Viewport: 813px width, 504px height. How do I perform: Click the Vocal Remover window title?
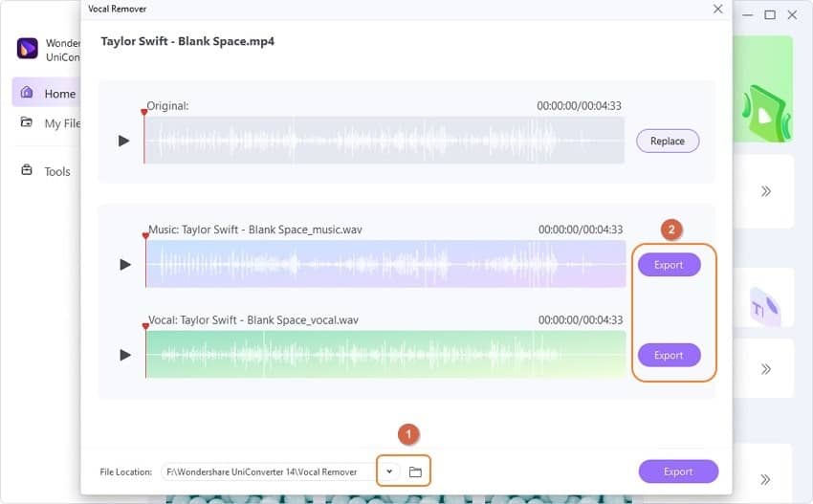coord(118,9)
